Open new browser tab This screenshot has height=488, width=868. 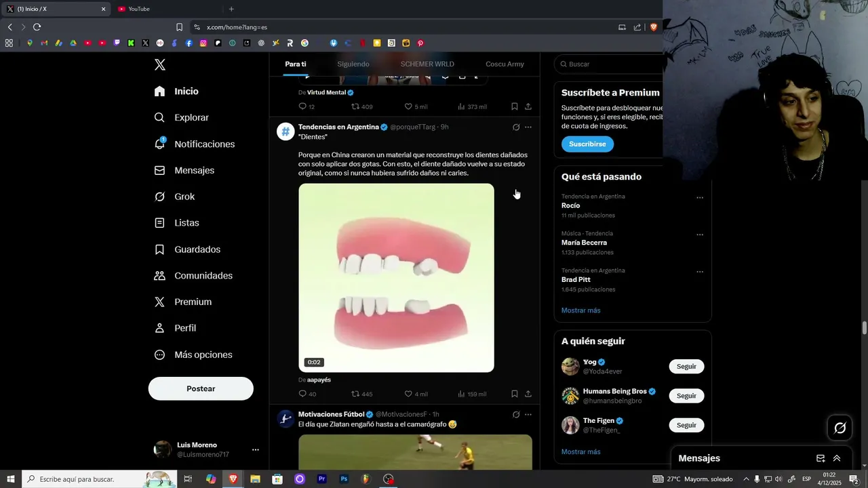click(x=231, y=9)
